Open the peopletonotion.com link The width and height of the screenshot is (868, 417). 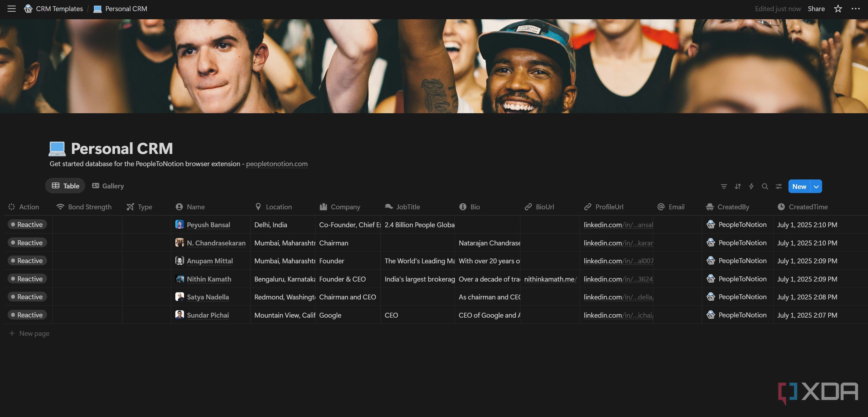pos(277,164)
